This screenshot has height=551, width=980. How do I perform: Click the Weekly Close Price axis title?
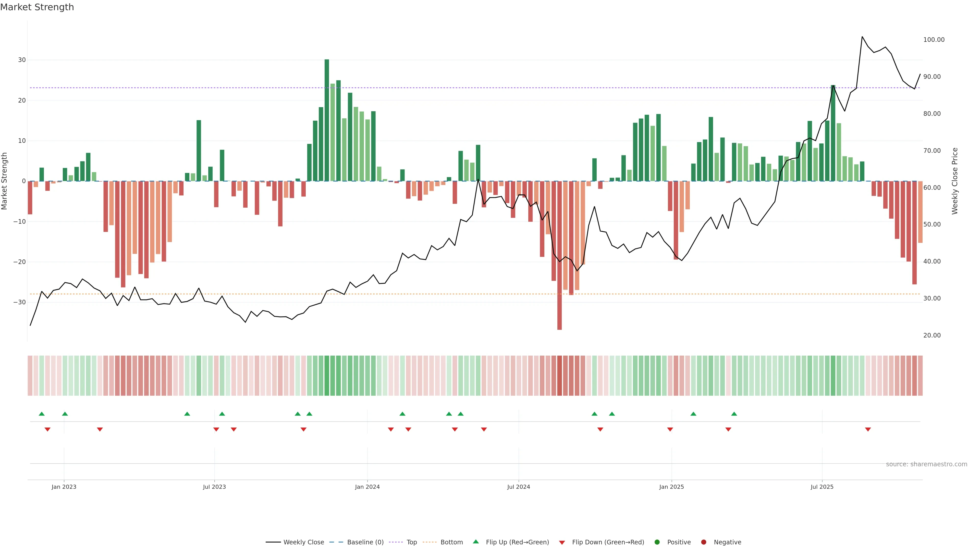click(x=954, y=181)
